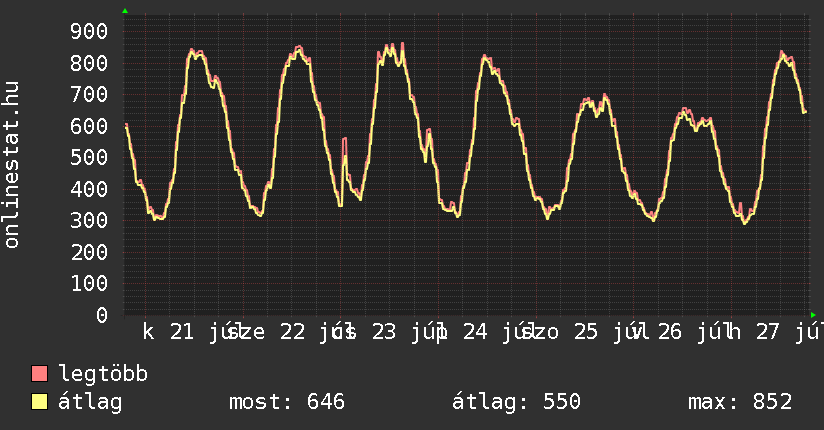Click the green arrow atop the y-axis
The image size is (824, 430).
click(125, 11)
